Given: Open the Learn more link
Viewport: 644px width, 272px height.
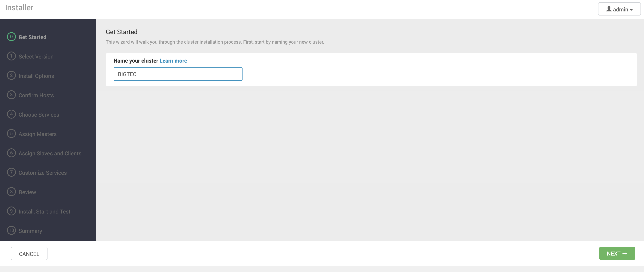Looking at the screenshot, I should tap(173, 61).
